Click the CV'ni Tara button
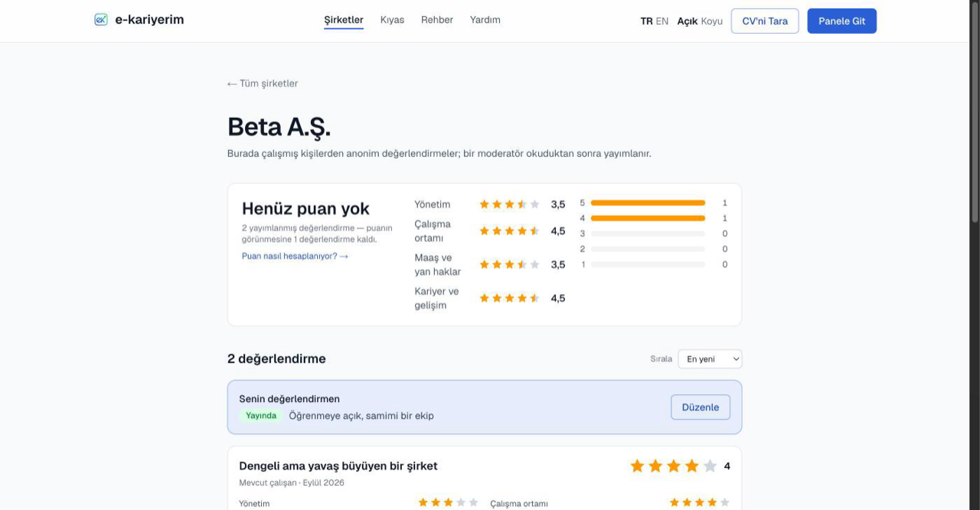980x510 pixels. (765, 21)
